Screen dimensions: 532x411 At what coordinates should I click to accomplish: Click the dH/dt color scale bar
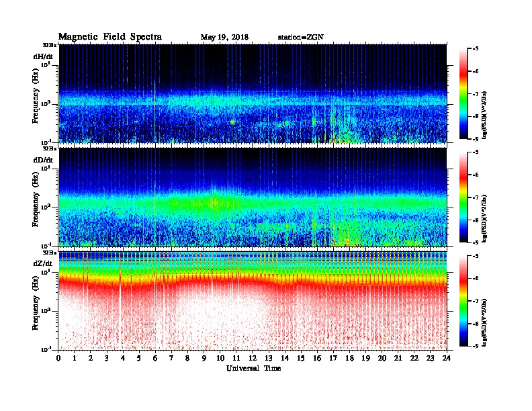463,94
